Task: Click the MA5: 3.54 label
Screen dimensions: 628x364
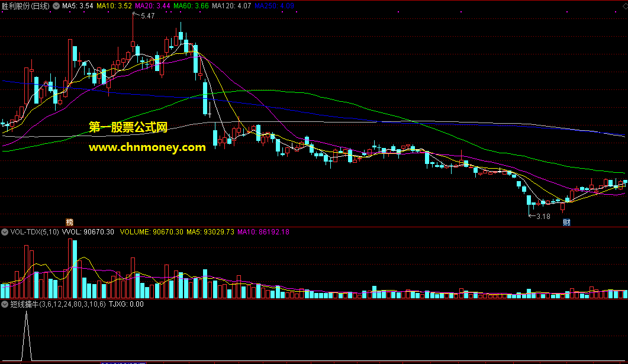Action: [x=78, y=6]
